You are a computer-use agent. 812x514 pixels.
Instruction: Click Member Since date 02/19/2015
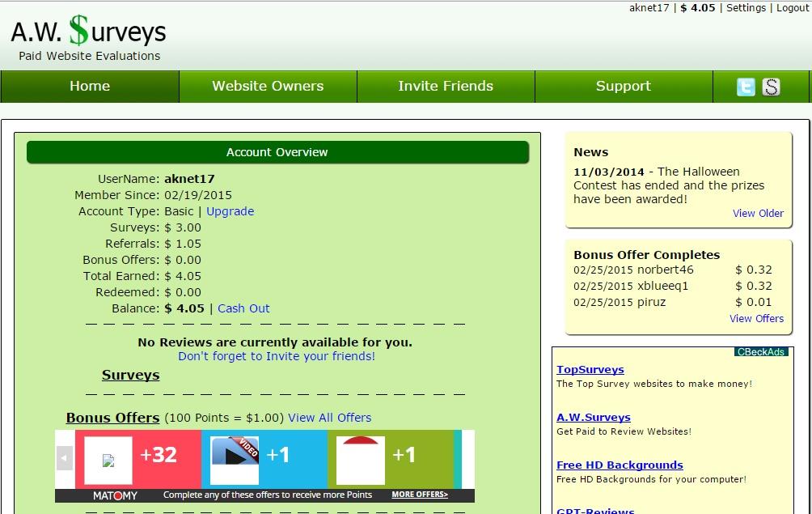(x=198, y=195)
